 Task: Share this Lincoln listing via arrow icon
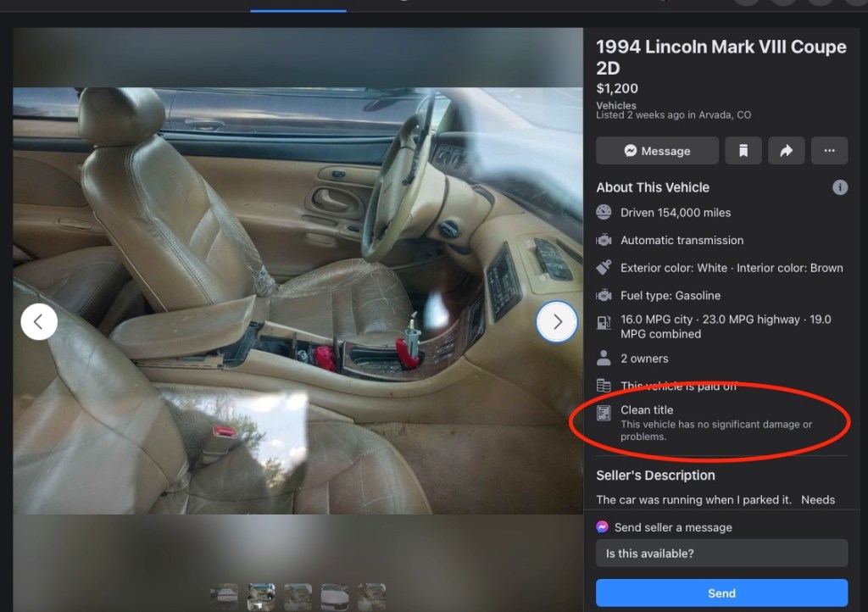coord(786,151)
